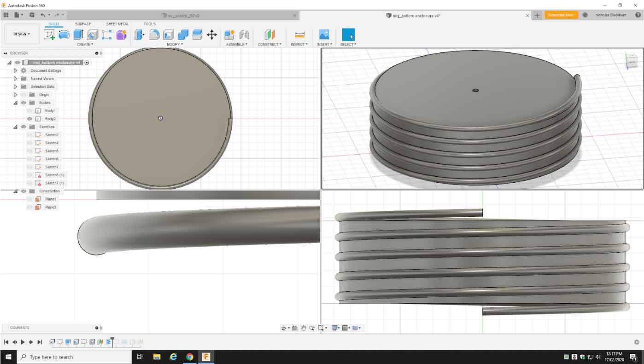The image size is (644, 364).
Task: Select the Create Sketch tool
Action: pyautogui.click(x=49, y=35)
